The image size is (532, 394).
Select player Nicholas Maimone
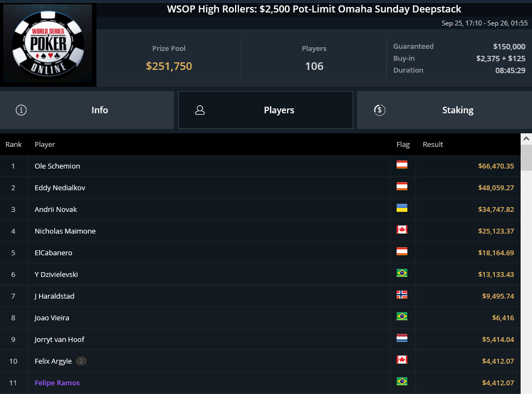65,231
